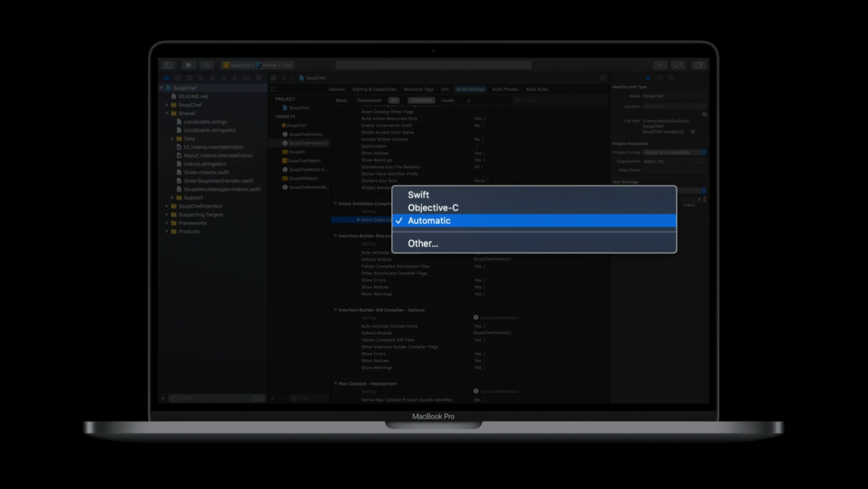Open the SoupChef scheme selector
Image resolution: width=868 pixels, height=489 pixels.
tap(237, 65)
